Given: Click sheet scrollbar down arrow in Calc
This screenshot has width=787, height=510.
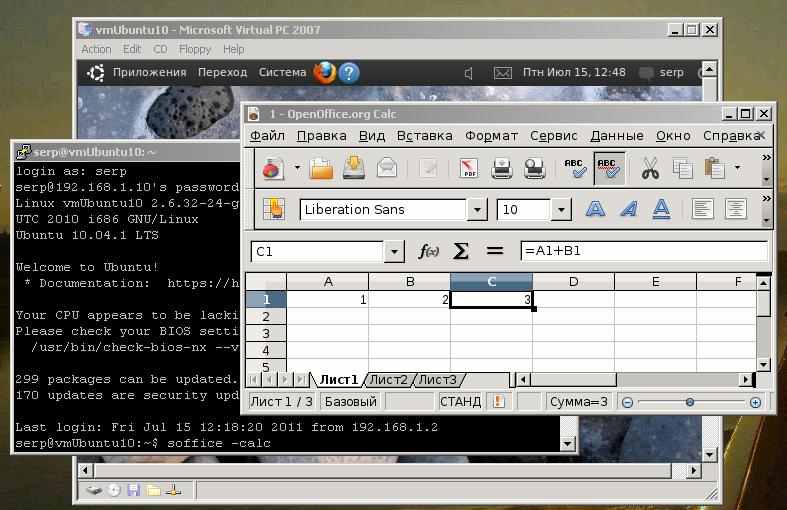Looking at the screenshot, I should 763,365.
